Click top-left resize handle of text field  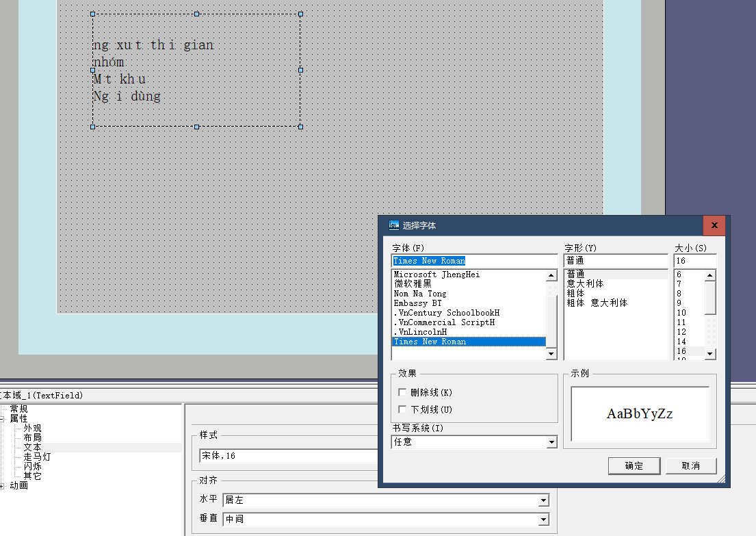pyautogui.click(x=93, y=14)
